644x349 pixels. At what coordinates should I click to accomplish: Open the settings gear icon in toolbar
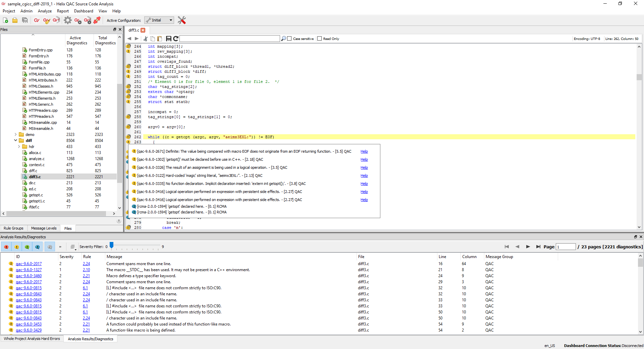click(x=68, y=20)
